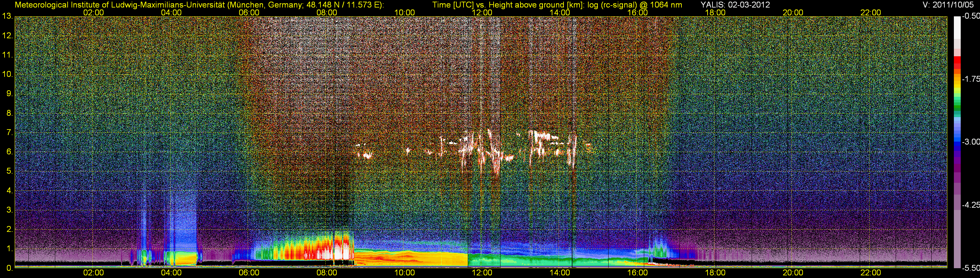Click the white segment of the color scale bar
Image resolution: width=980 pixels, height=278 pixels.
tap(957, 28)
